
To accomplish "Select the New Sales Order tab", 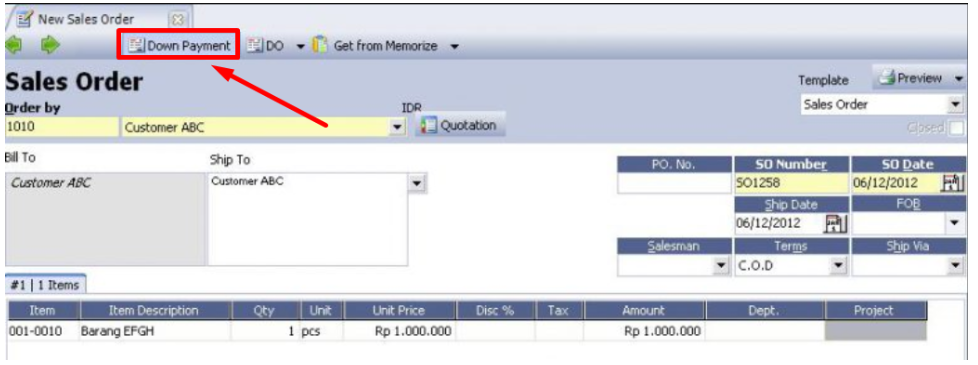I will click(84, 19).
